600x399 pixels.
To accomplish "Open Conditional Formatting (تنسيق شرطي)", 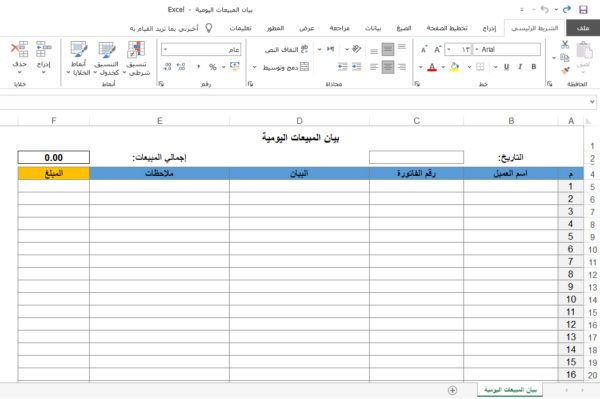I will (x=137, y=59).
